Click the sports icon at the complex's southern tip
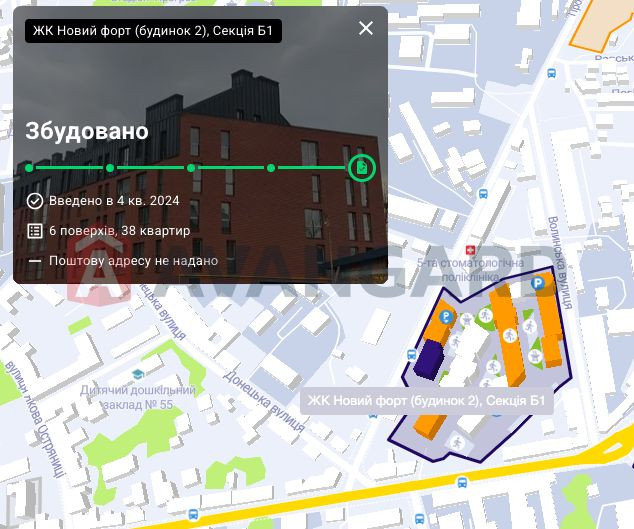The width and height of the screenshot is (634, 529). [x=457, y=441]
